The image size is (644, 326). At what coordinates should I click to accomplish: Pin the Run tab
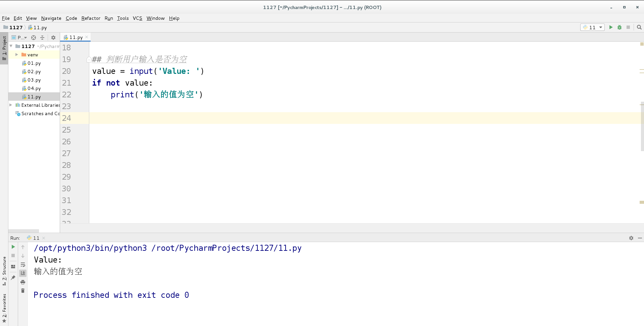[x=13, y=278]
